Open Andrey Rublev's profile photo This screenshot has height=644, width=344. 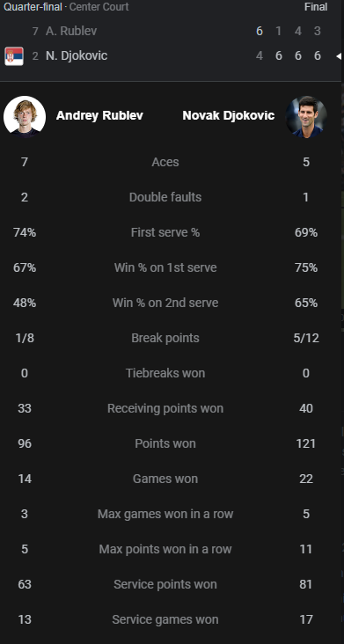pyautogui.click(x=25, y=116)
